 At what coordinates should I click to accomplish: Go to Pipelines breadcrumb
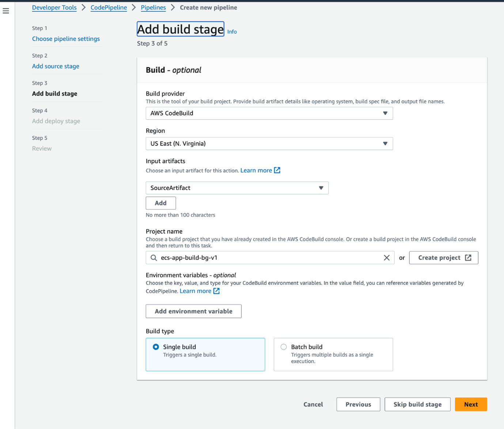(153, 8)
